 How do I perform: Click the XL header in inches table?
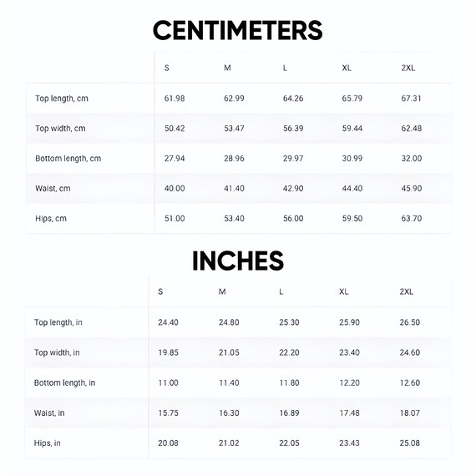(344, 291)
